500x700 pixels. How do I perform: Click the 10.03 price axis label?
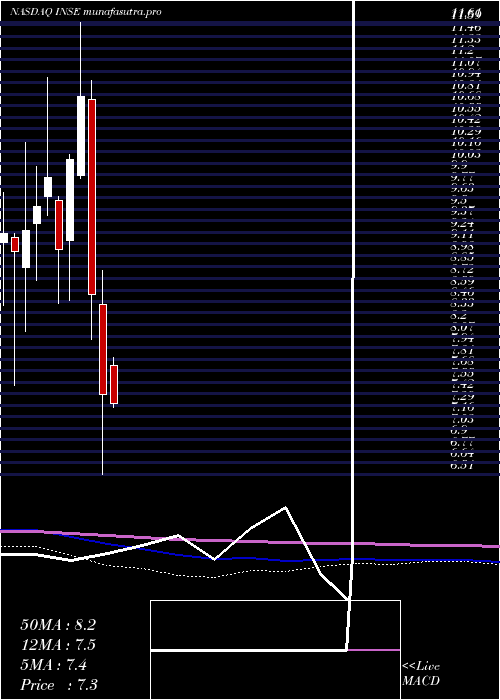pyautogui.click(x=466, y=155)
